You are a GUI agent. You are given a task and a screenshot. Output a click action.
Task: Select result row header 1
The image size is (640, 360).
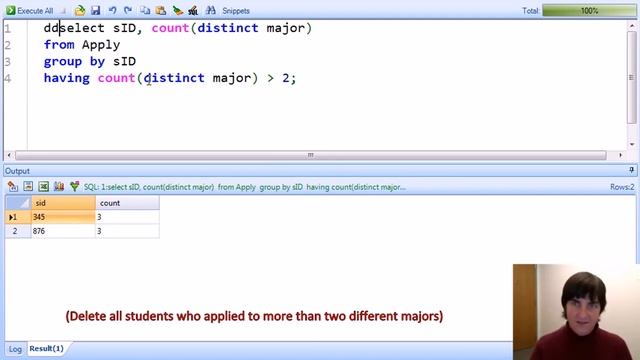pos(18,217)
